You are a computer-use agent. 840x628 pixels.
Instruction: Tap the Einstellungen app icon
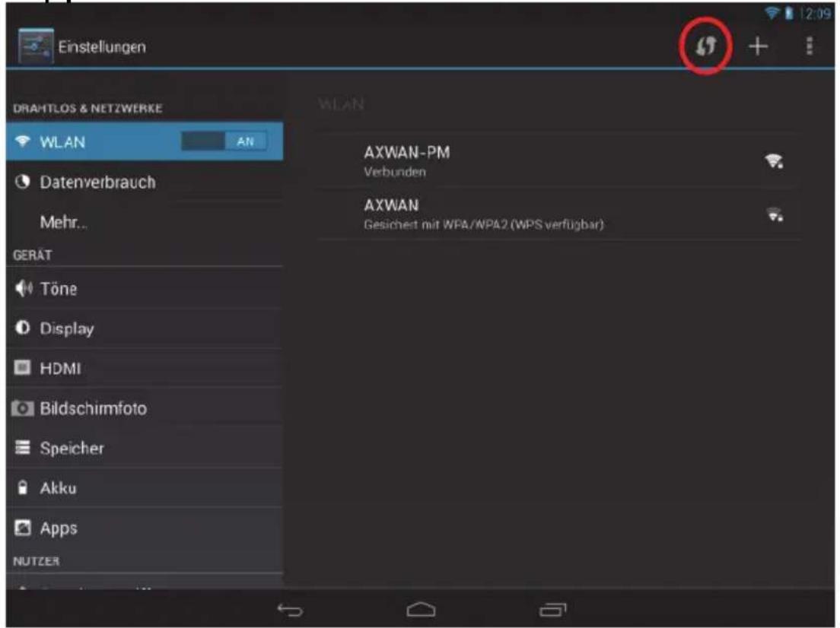pos(35,46)
